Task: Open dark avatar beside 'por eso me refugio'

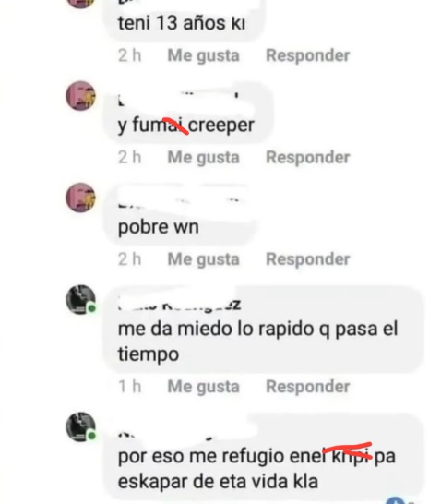Action: pyautogui.click(x=80, y=426)
